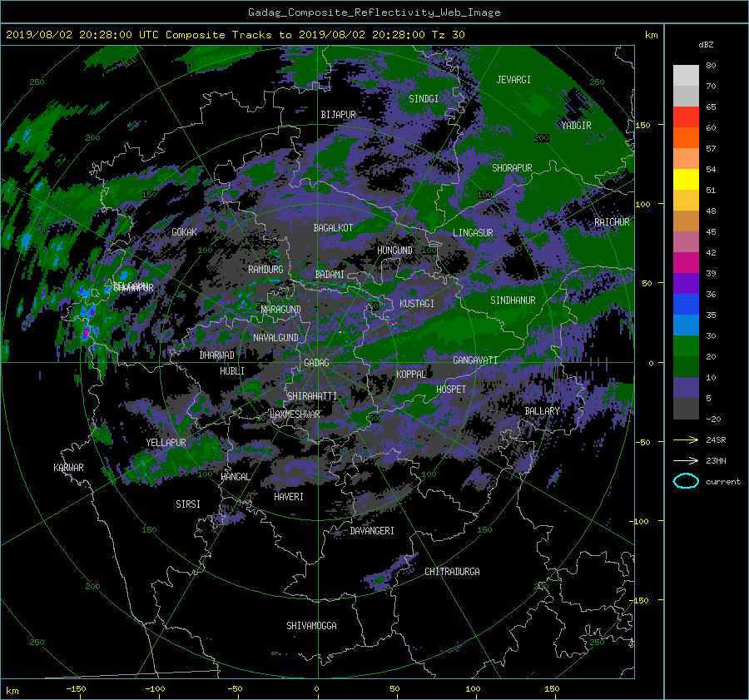Click the SINDGI city label
749x700 pixels.
coord(424,99)
